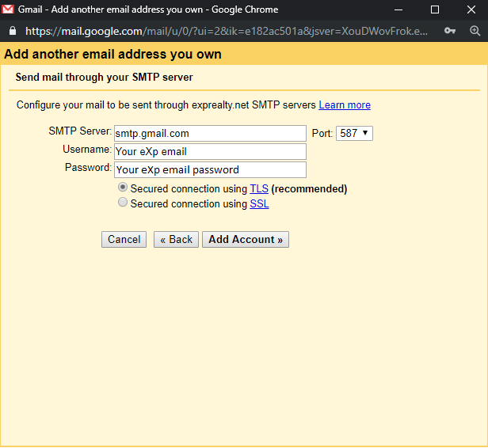This screenshot has height=448, width=488.
Task: Open the Learn more link
Action: point(345,105)
